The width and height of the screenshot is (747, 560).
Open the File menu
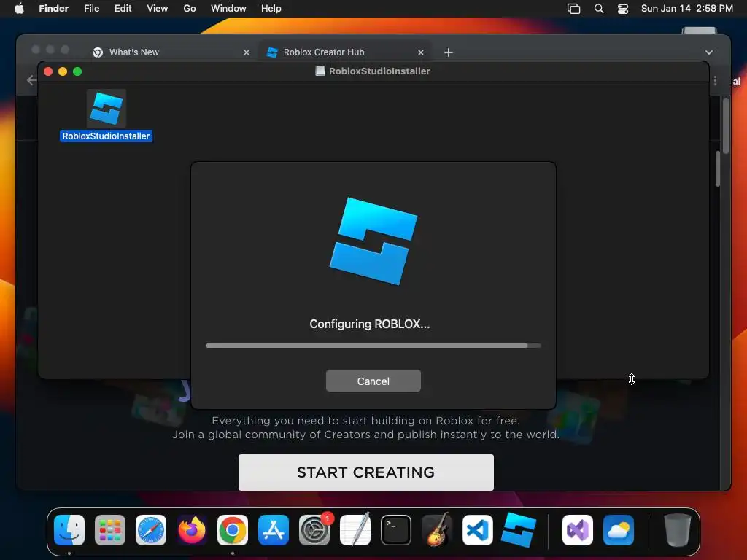[x=91, y=9]
